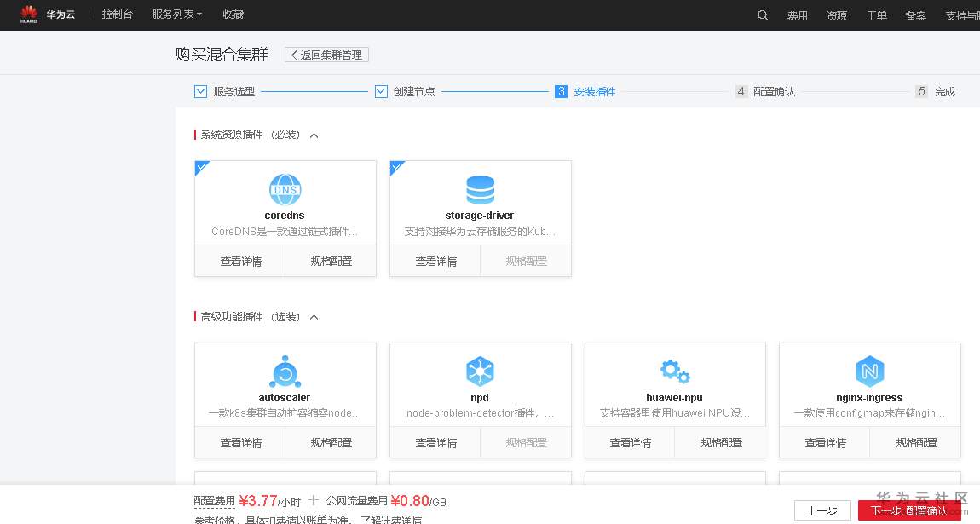Click the huawei-npu gears icon

(675, 371)
